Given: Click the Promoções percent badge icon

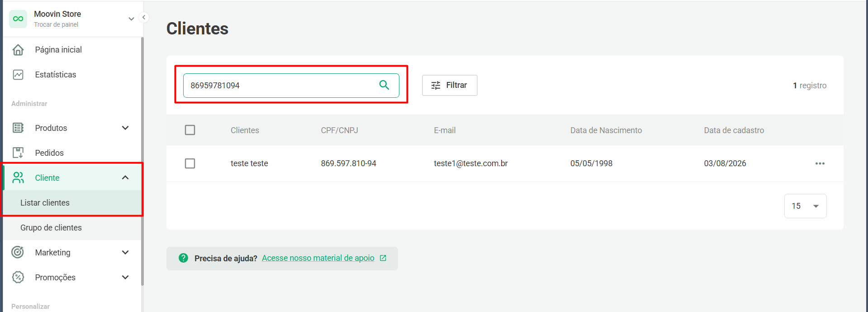Looking at the screenshot, I should tap(18, 278).
